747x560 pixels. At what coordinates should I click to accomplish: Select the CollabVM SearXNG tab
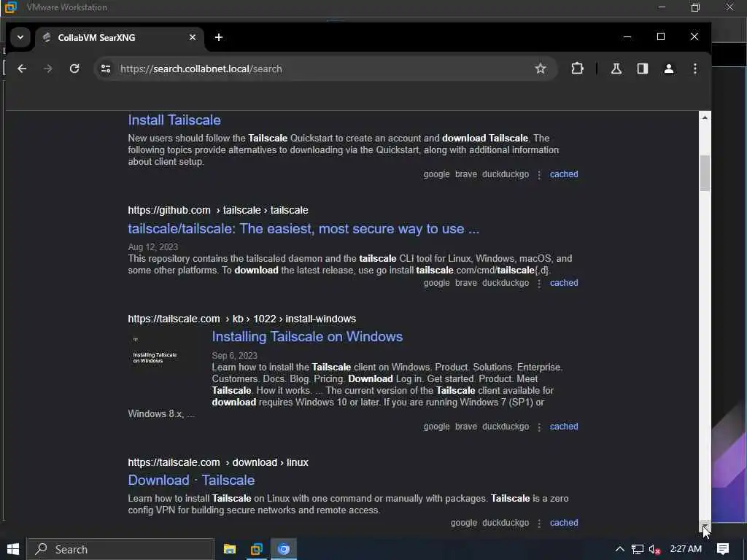(120, 37)
